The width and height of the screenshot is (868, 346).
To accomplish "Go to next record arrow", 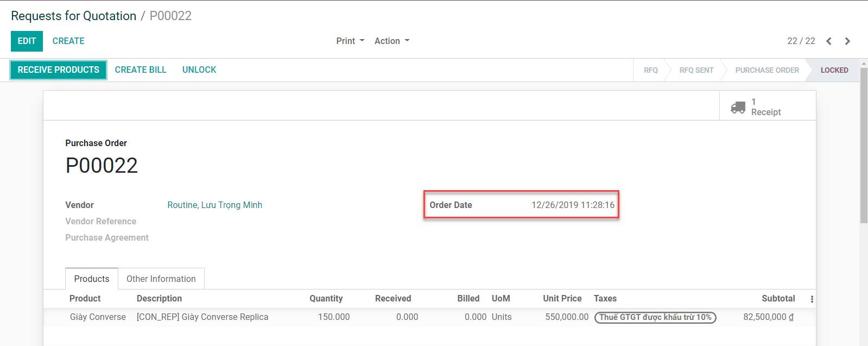I will (847, 41).
